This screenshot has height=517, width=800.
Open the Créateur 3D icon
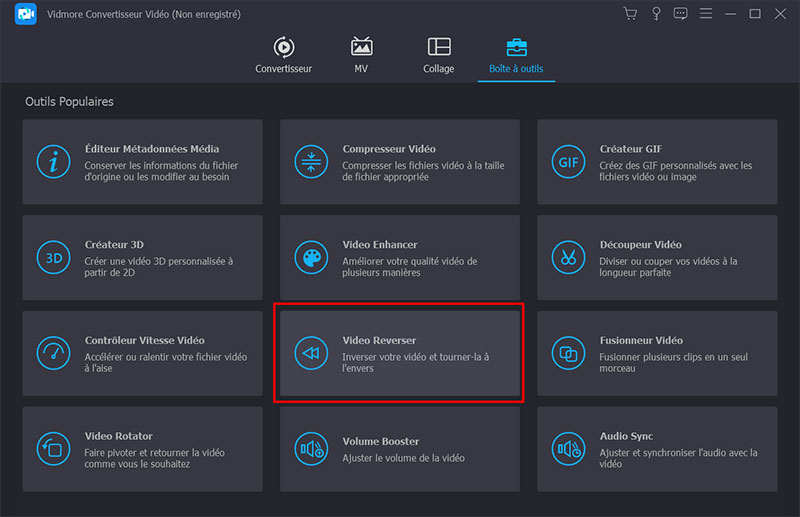tap(54, 257)
